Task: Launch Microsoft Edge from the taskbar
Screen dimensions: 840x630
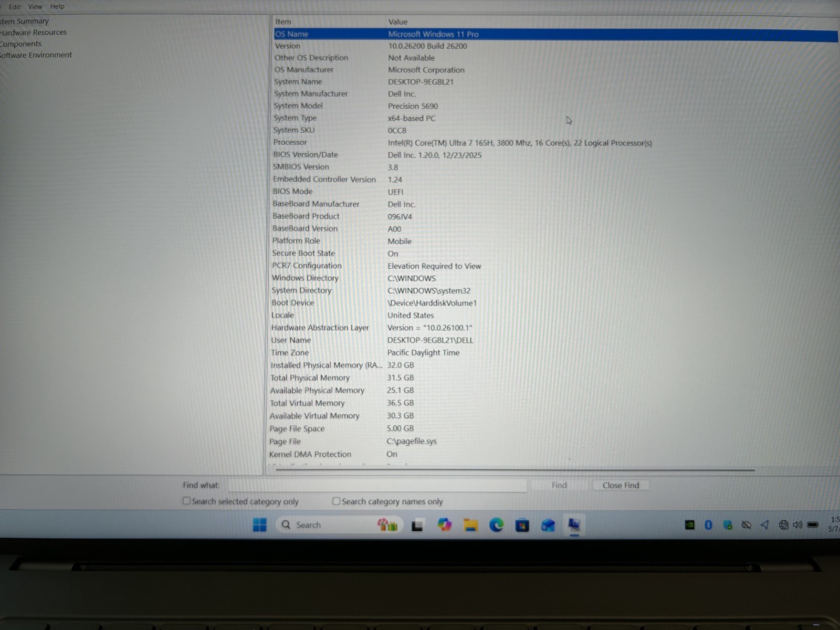Action: [496, 524]
